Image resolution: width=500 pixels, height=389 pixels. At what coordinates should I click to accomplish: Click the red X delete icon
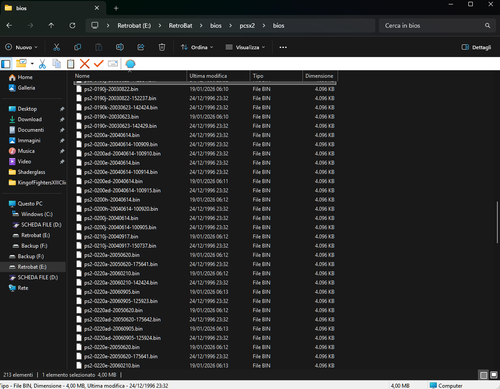tap(85, 63)
